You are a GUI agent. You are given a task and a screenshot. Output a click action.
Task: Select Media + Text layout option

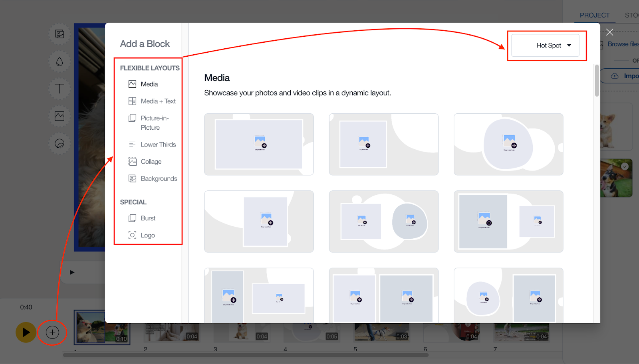tap(158, 101)
